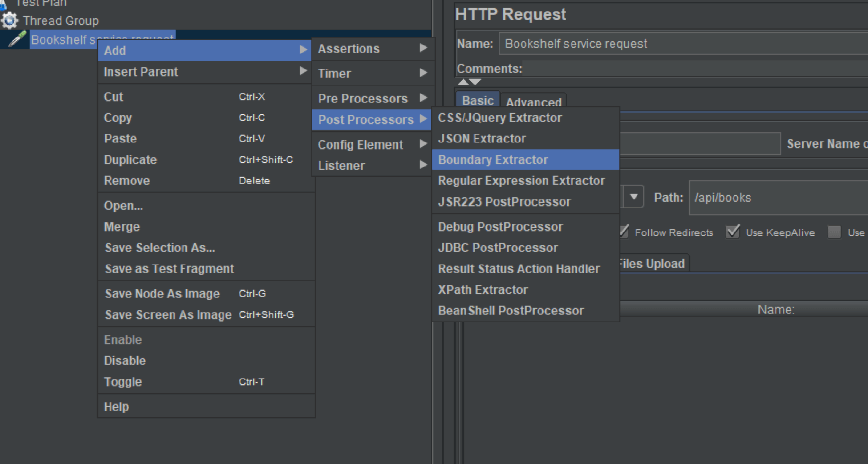Click the Name: column header
868x464 pixels.
(x=776, y=310)
